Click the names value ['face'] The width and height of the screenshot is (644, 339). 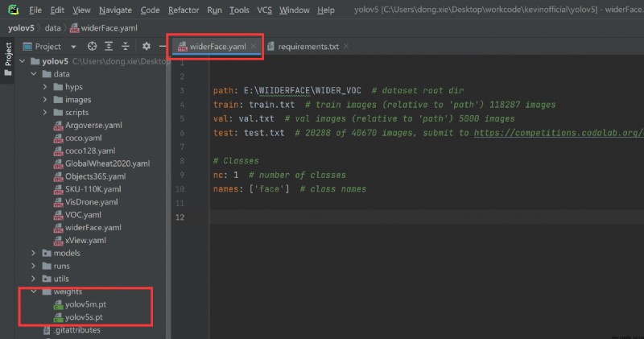(x=269, y=189)
